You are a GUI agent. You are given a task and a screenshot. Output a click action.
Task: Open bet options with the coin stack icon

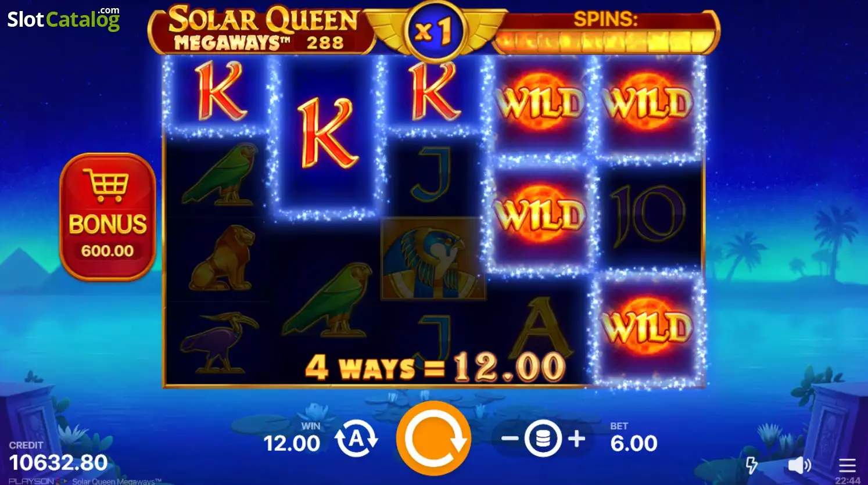(543, 439)
